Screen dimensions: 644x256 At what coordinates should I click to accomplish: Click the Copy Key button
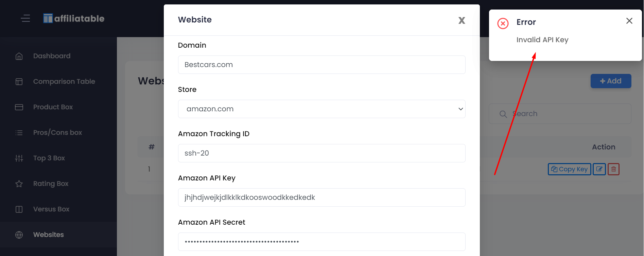pyautogui.click(x=569, y=169)
